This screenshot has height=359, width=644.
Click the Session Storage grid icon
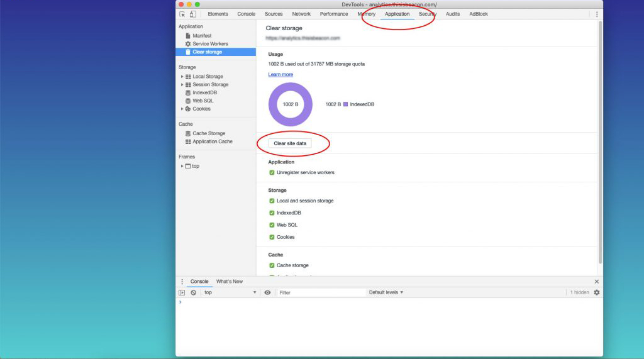point(188,85)
